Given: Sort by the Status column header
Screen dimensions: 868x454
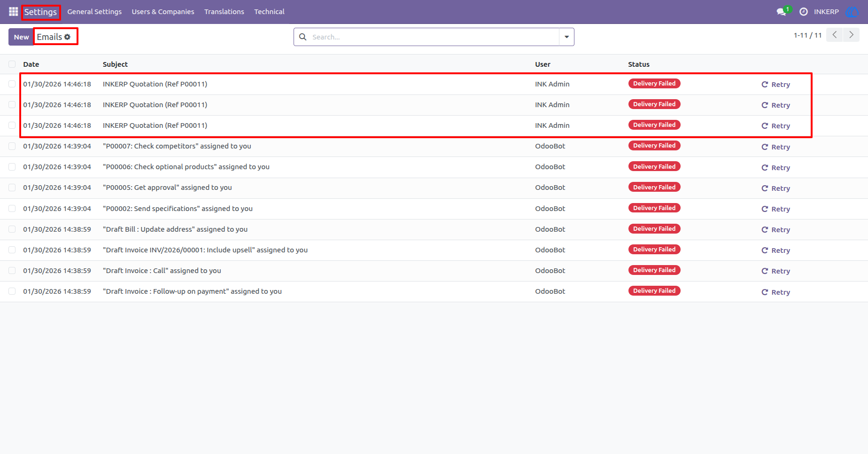Looking at the screenshot, I should coord(639,64).
